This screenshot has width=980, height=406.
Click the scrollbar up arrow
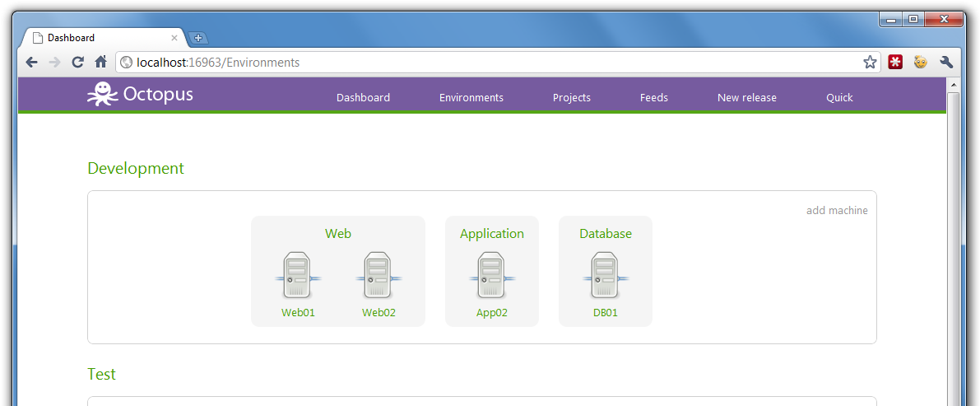(x=953, y=85)
